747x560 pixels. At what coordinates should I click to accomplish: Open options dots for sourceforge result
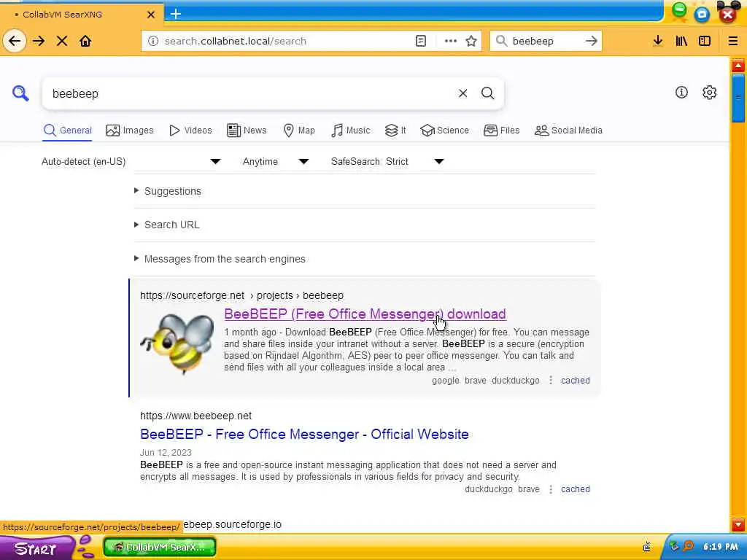(551, 381)
